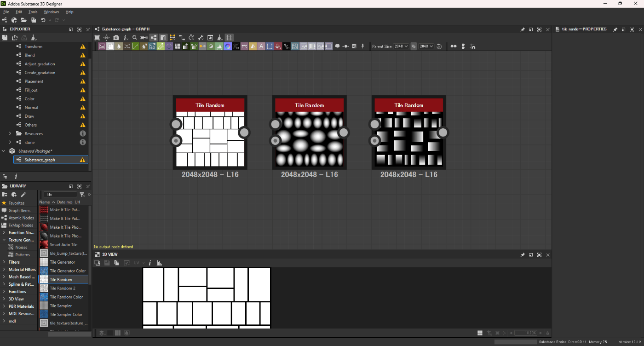Expand Filters category in Library

(x=4, y=262)
